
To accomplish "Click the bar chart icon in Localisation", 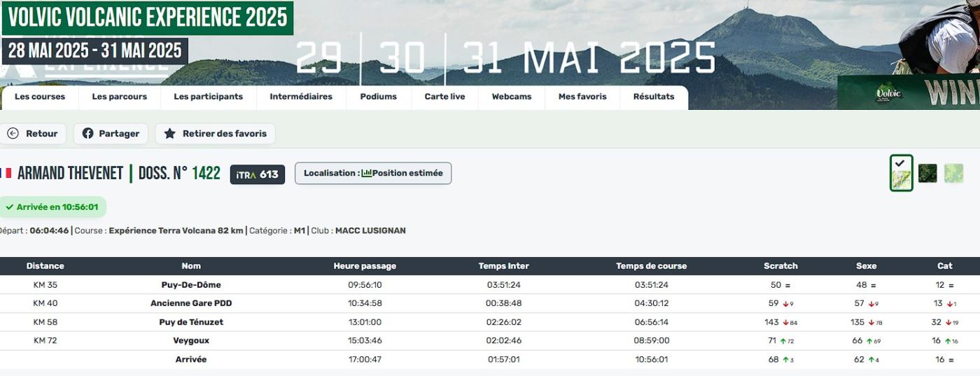I will click(x=367, y=173).
